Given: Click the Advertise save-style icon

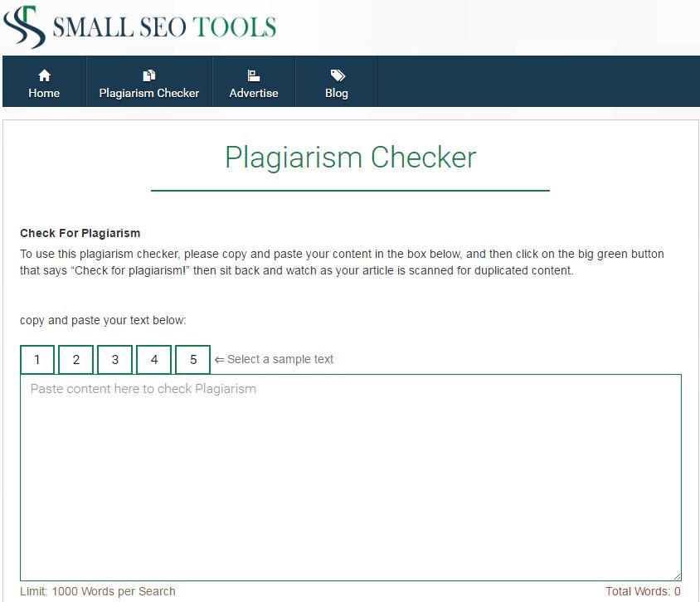Looking at the screenshot, I should coord(253,73).
